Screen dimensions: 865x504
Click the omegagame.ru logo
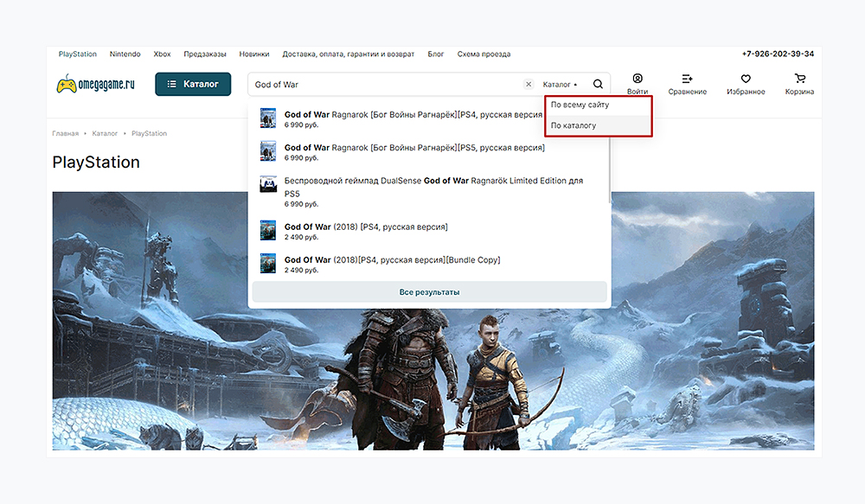pos(95,85)
